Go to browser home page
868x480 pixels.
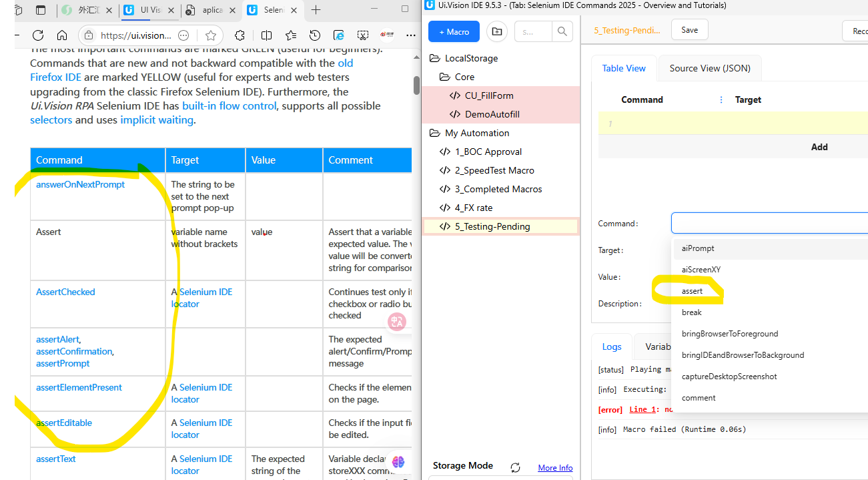click(62, 35)
